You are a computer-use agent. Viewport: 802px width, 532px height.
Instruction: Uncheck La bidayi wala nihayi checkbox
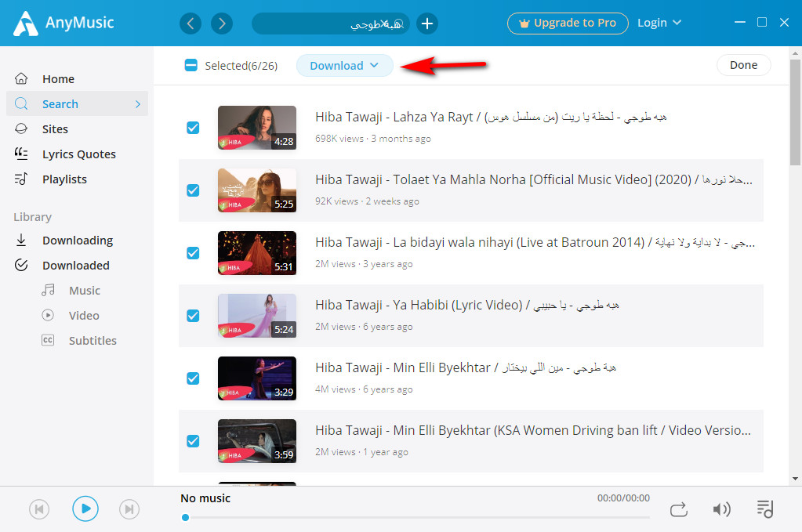(x=193, y=253)
